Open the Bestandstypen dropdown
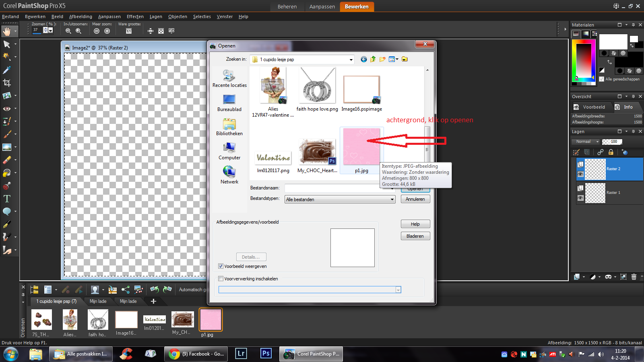The width and height of the screenshot is (644, 362). [392, 200]
